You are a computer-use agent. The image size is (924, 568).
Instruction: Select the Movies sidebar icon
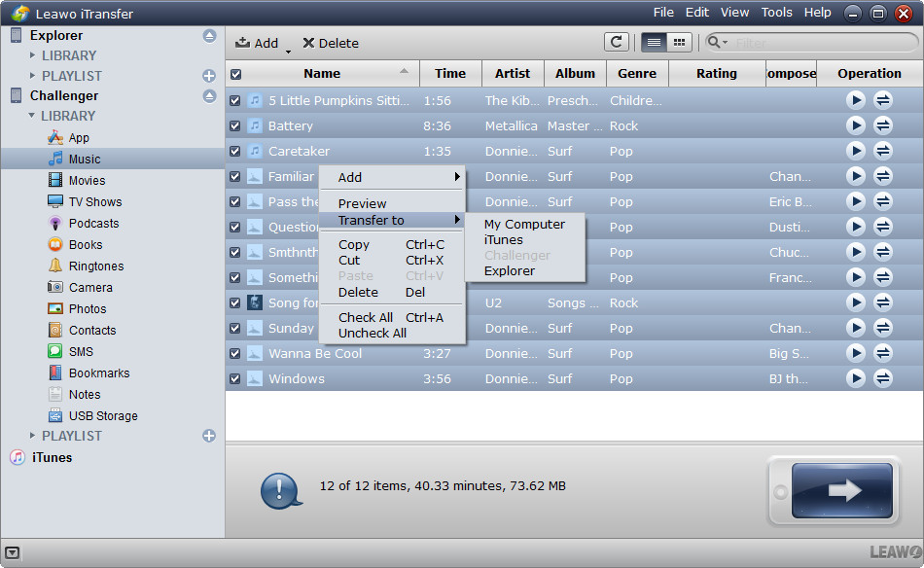[85, 180]
